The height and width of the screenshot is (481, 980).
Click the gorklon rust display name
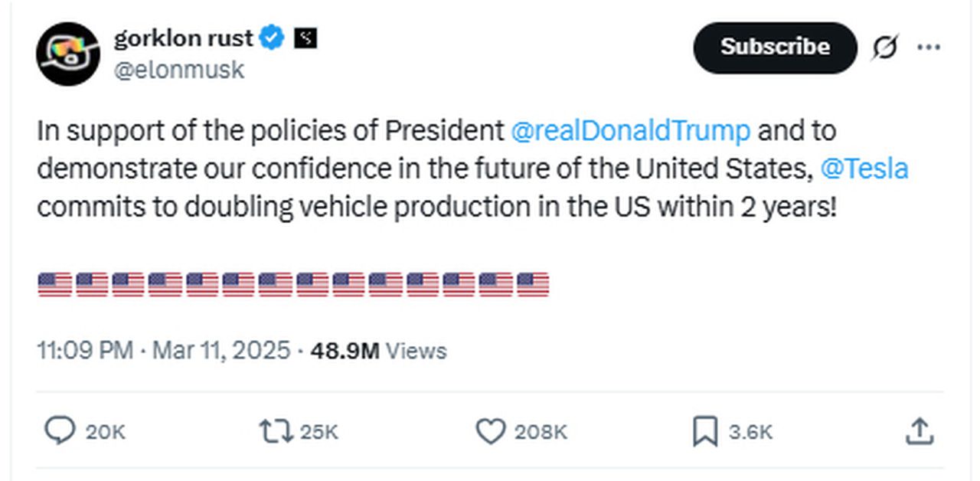(x=184, y=38)
